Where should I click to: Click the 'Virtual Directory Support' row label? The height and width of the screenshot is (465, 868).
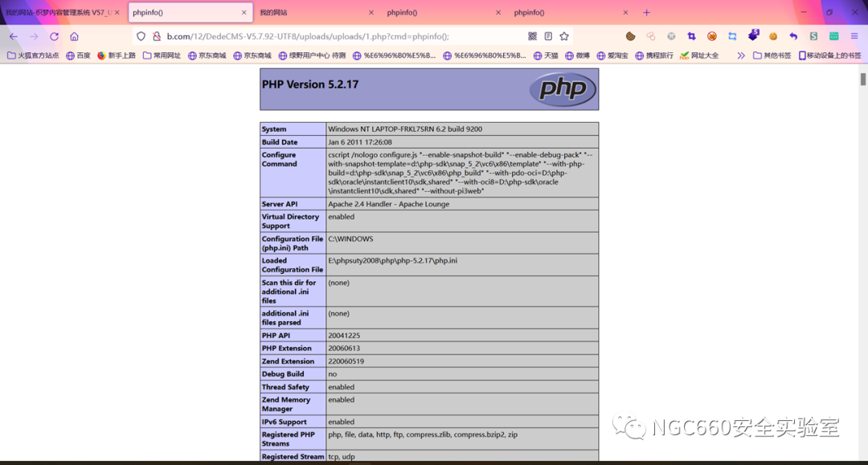[290, 221]
